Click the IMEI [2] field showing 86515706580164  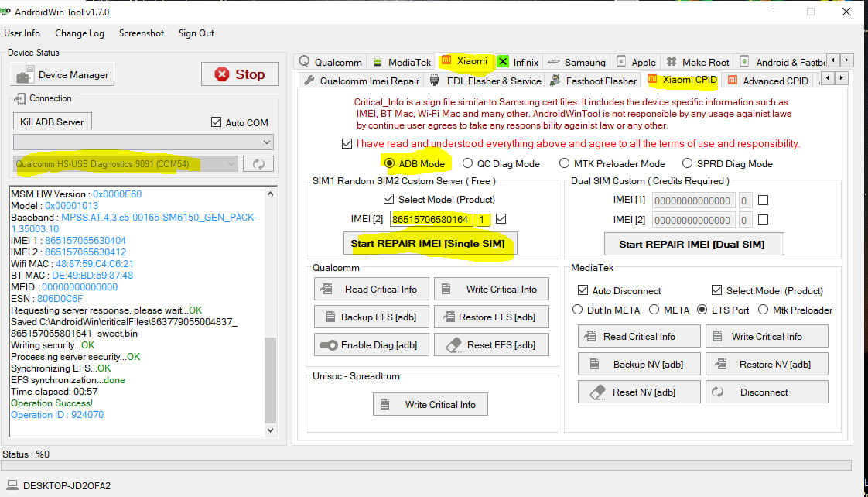(x=431, y=219)
